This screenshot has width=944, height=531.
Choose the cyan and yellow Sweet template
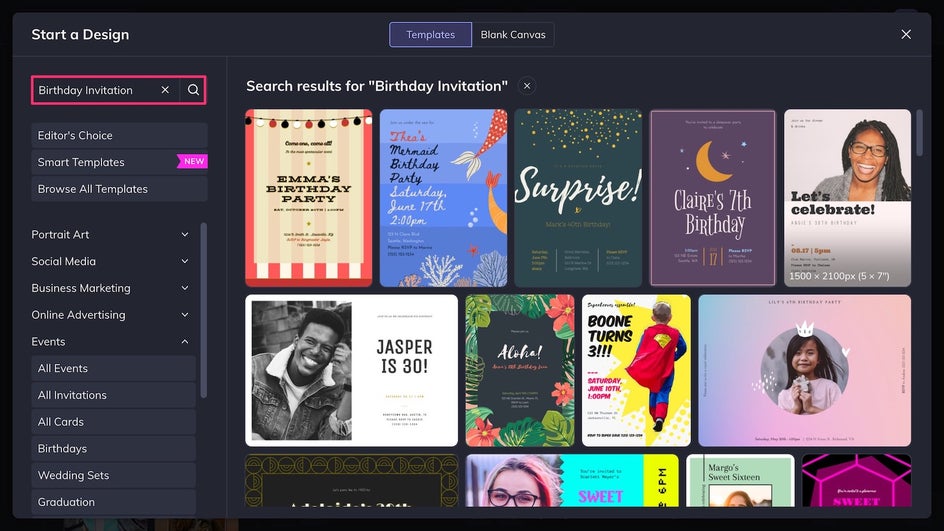pos(572,480)
